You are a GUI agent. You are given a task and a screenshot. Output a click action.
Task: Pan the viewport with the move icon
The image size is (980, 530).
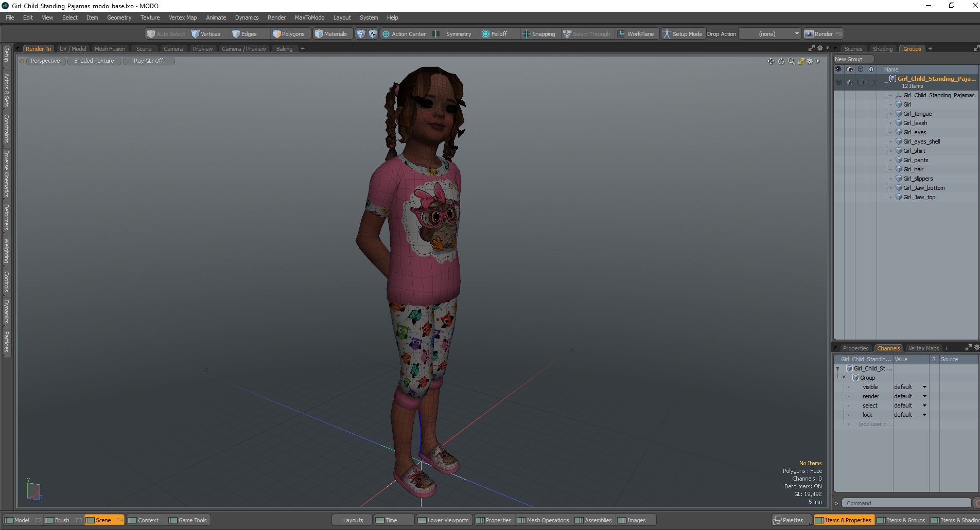click(x=771, y=61)
